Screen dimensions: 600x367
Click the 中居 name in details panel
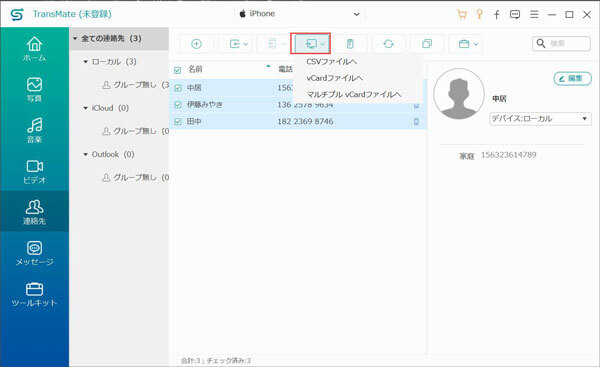(x=499, y=99)
